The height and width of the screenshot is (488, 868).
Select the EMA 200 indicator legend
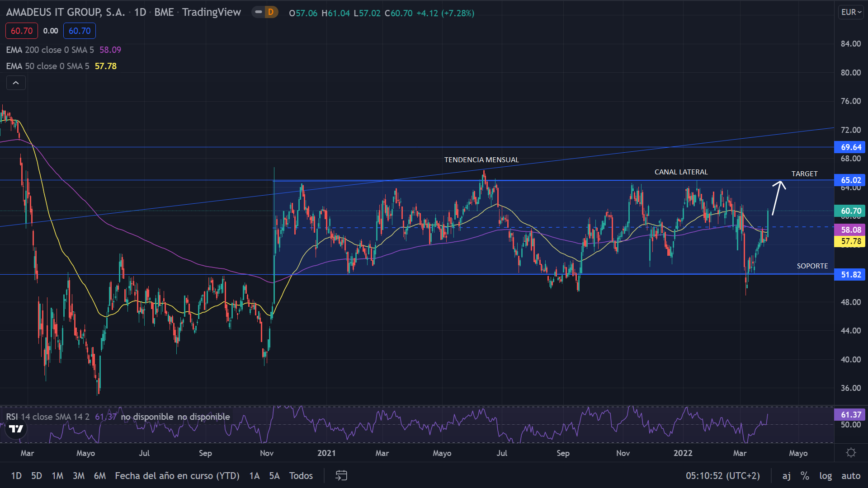pos(50,50)
